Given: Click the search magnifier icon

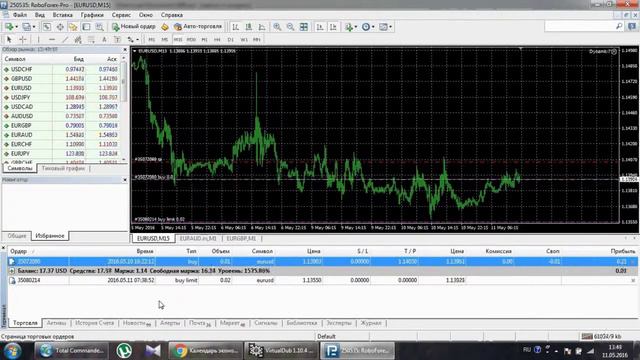Looking at the screenshot, I should click(x=619, y=27).
